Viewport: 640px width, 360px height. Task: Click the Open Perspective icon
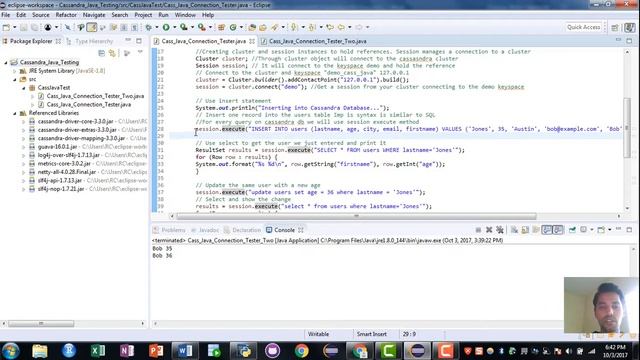[x=615, y=27]
